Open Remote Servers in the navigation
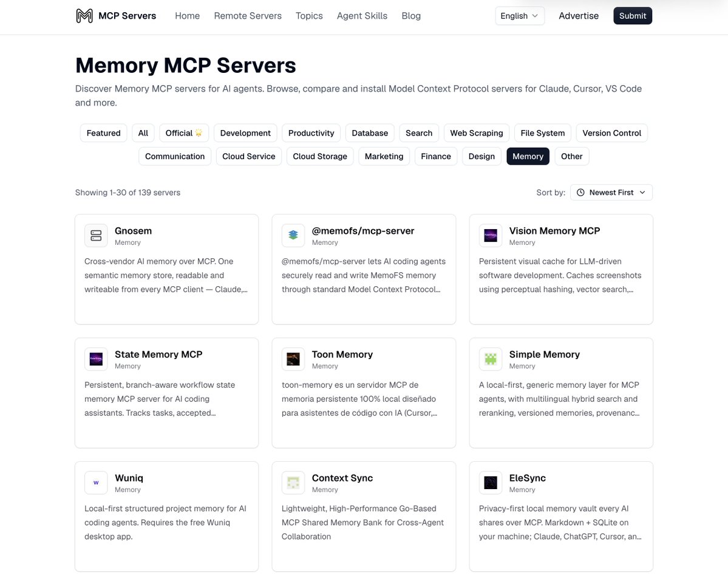 pyautogui.click(x=248, y=16)
